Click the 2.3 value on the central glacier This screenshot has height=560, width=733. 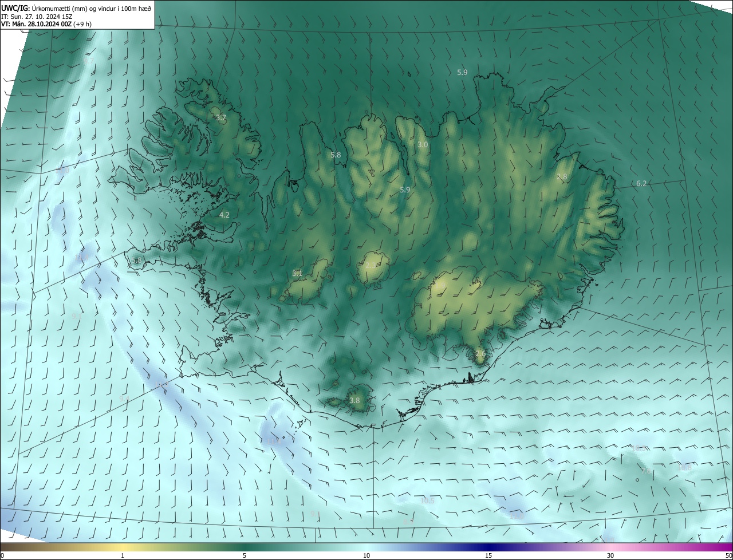(x=371, y=265)
